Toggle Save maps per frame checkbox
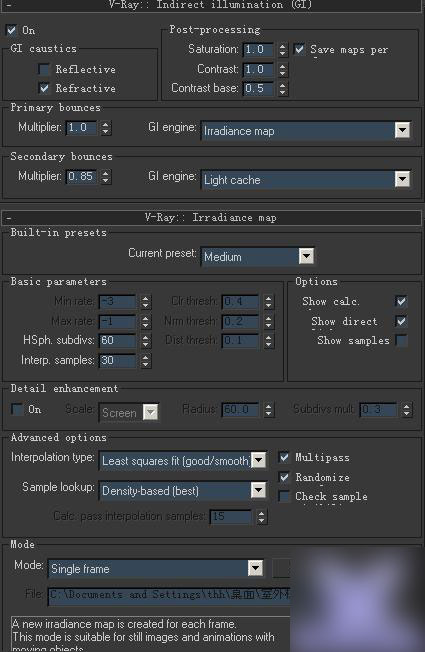The image size is (425, 652). tap(299, 49)
